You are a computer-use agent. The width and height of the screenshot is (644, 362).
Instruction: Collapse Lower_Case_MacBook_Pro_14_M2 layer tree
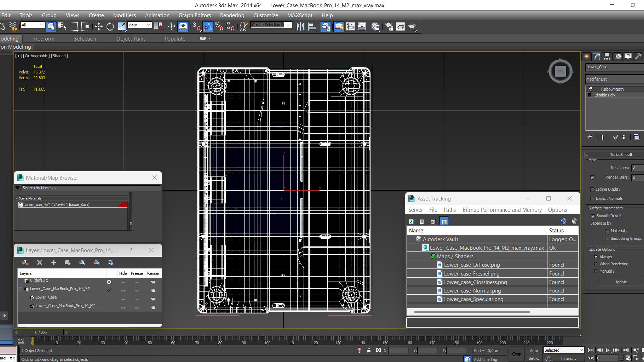(21, 289)
